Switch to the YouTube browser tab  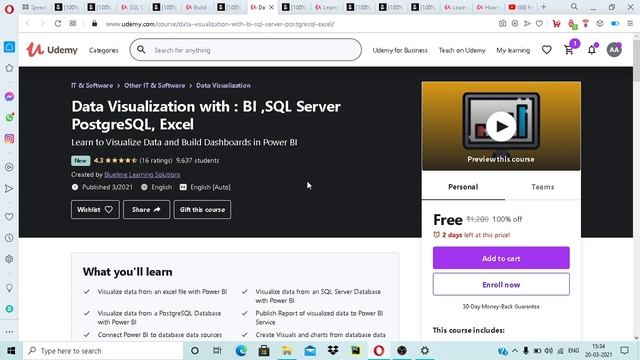[521, 7]
